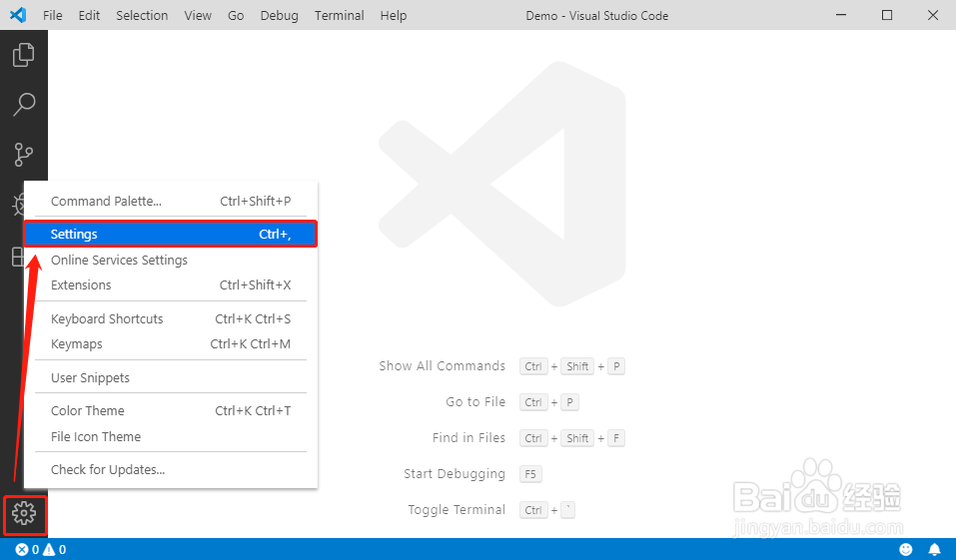Select Check for Updates... entry
This screenshot has width=956, height=560.
coord(171,470)
